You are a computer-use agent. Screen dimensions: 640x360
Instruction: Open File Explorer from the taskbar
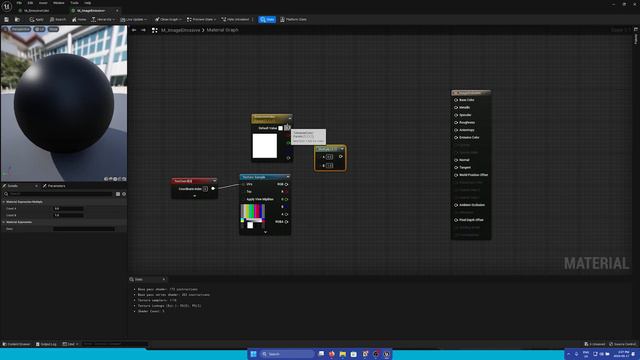[342, 354]
